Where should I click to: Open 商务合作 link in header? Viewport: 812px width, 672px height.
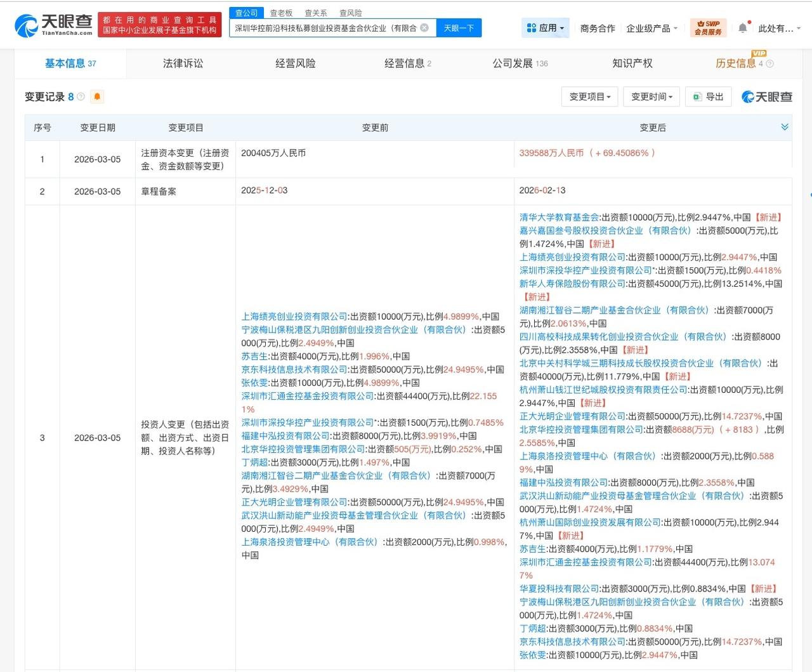click(598, 29)
